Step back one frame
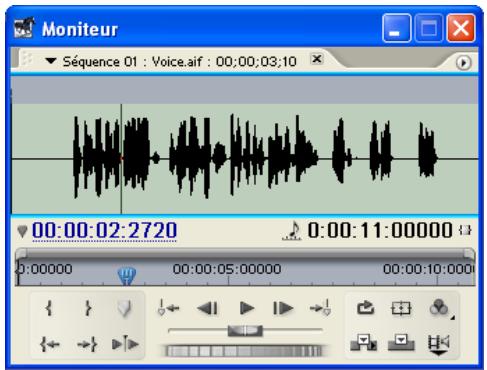The image size is (487, 370). 208,308
